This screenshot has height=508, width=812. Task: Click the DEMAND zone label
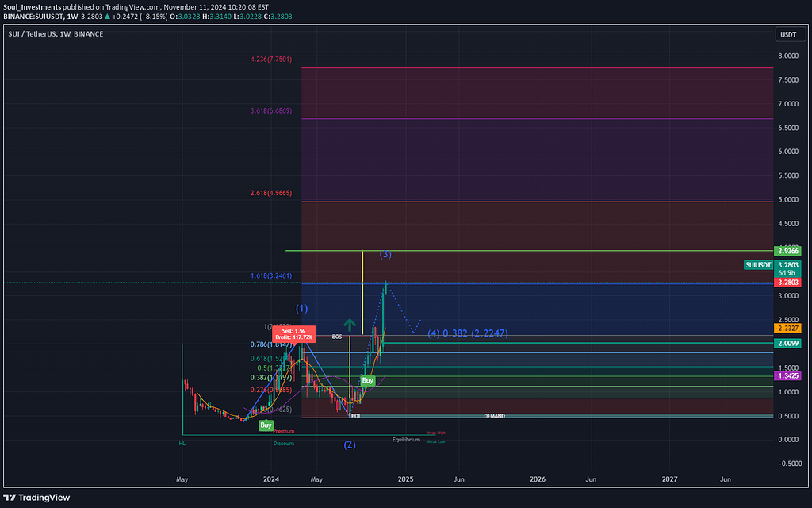[495, 415]
